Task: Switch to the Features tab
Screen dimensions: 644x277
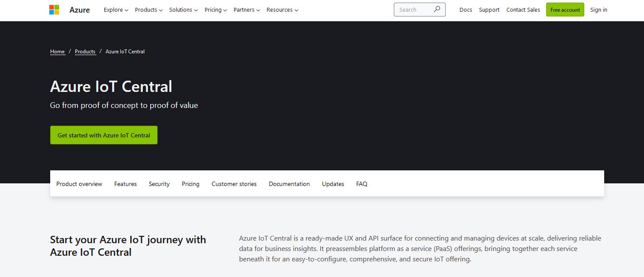Action: 126,184
